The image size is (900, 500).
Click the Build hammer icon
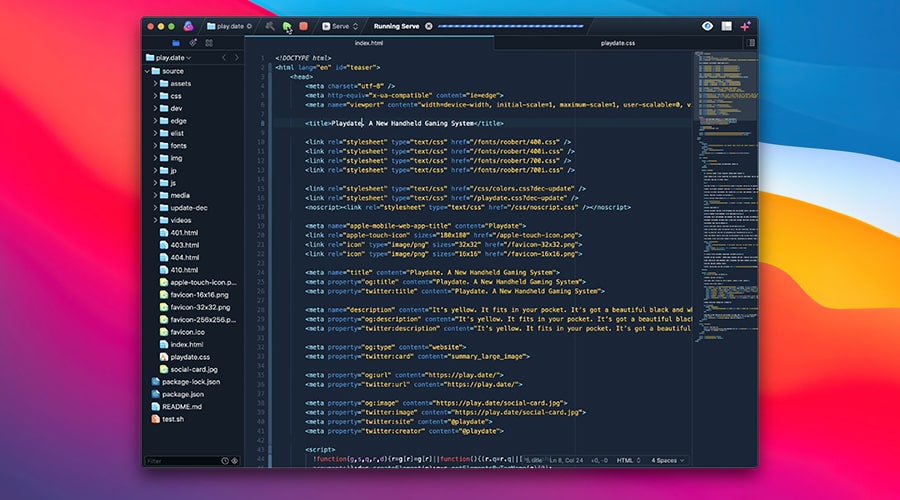[x=270, y=26]
